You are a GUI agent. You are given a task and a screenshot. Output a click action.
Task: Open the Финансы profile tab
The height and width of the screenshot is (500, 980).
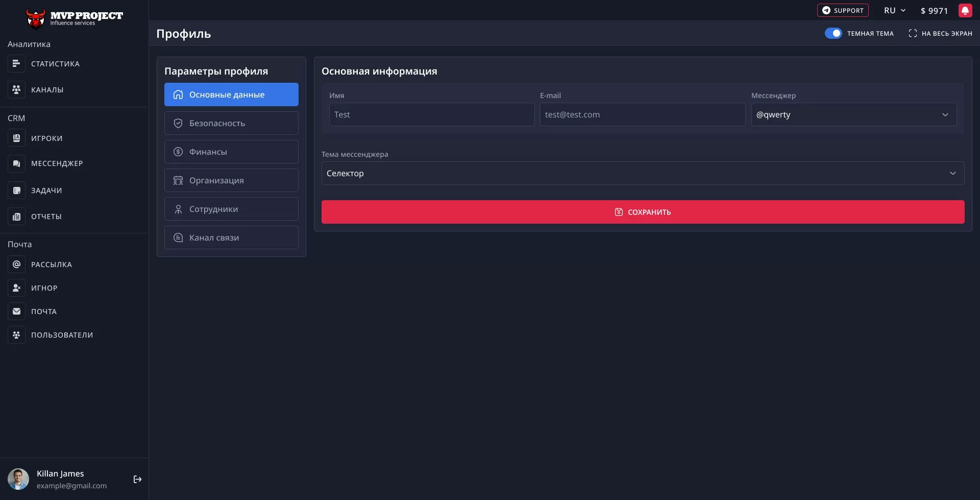pos(231,151)
